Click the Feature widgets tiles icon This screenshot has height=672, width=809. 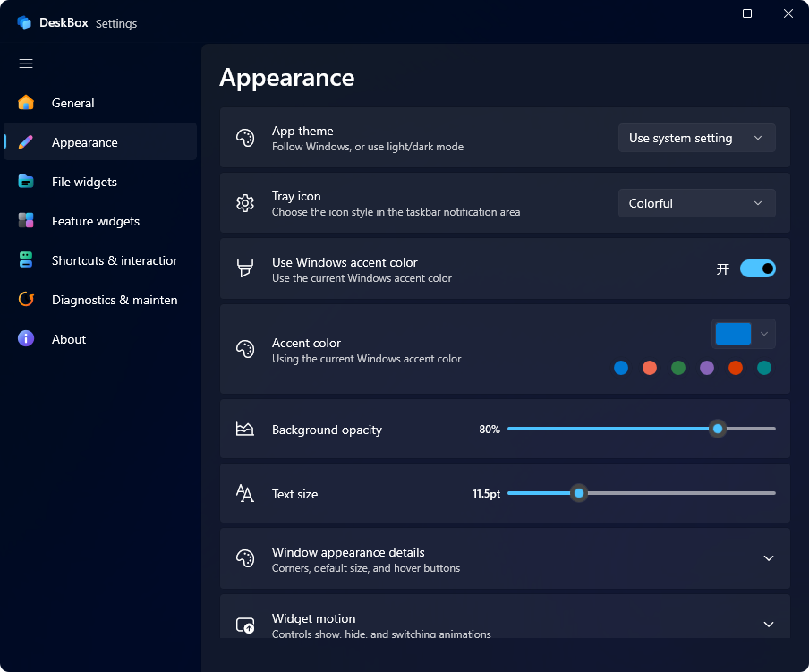[x=26, y=221]
